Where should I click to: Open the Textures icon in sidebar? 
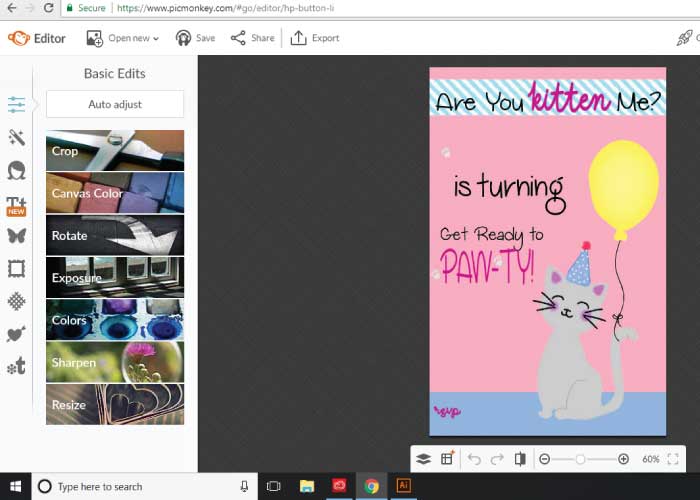pos(16,301)
